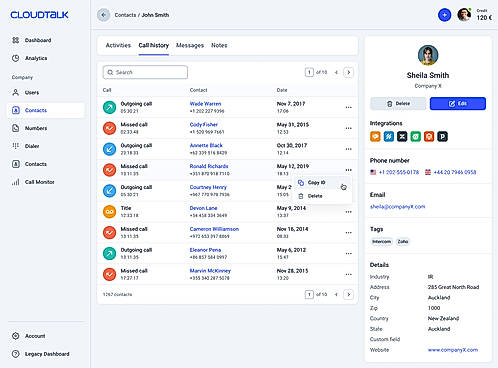
Task: Open options menu for Wade Warren call
Action: coord(349,107)
